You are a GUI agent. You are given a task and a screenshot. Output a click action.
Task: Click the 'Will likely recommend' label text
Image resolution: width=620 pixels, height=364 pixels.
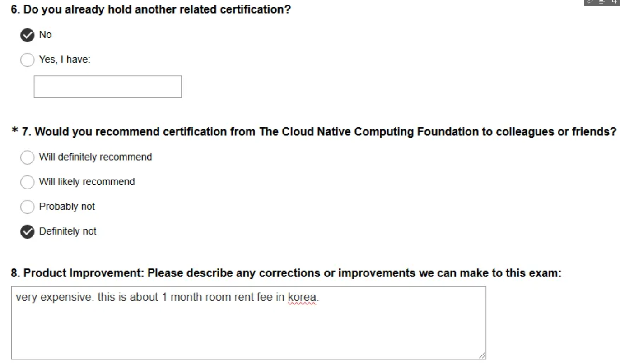click(87, 182)
